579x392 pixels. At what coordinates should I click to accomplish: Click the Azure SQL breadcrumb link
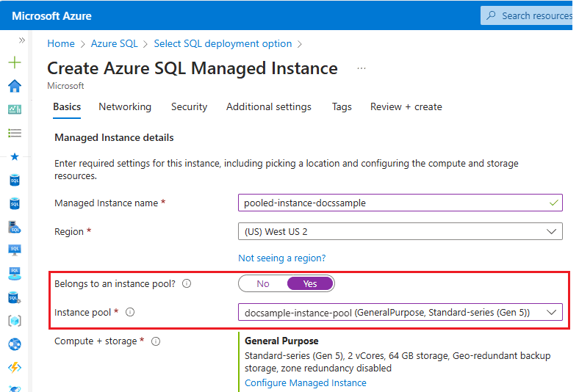click(114, 44)
